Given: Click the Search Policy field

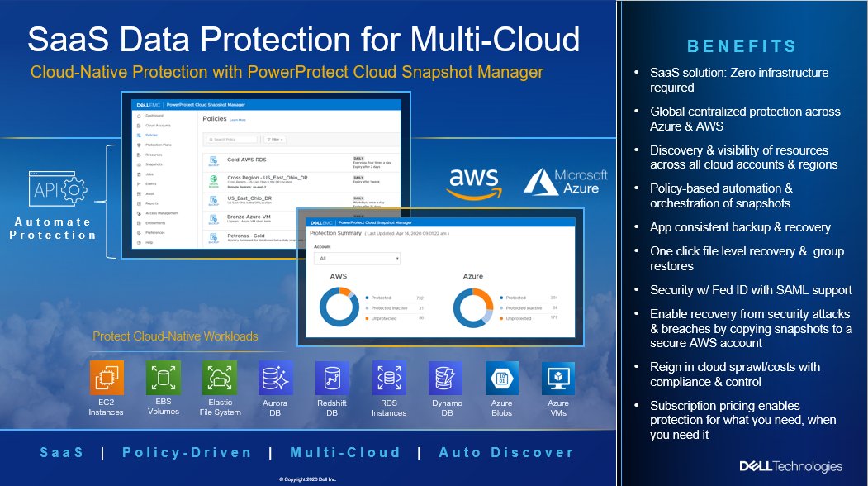Looking at the screenshot, I should click(231, 140).
